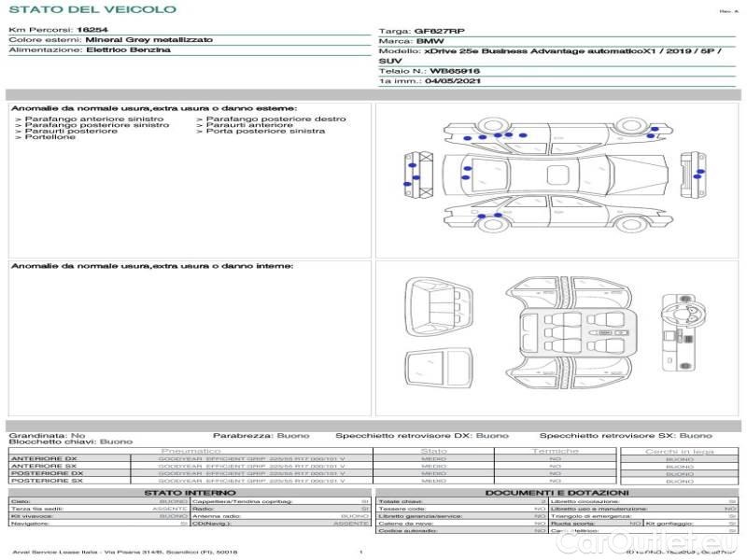Select the "Grandinata: No" line
The height and width of the screenshot is (560, 747).
47,436
